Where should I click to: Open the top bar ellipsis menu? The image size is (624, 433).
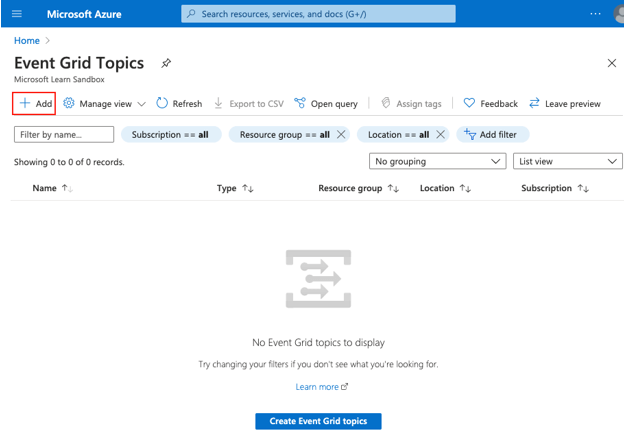pyautogui.click(x=595, y=14)
